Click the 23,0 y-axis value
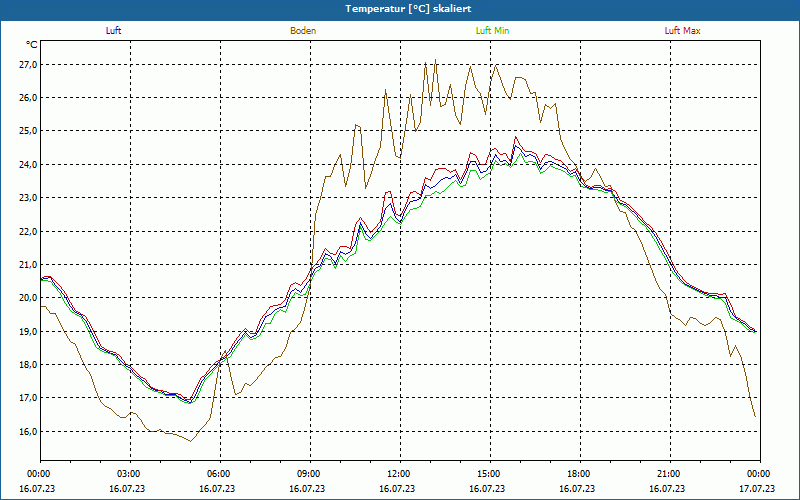Screen dimensions: 800x500 pos(28,198)
